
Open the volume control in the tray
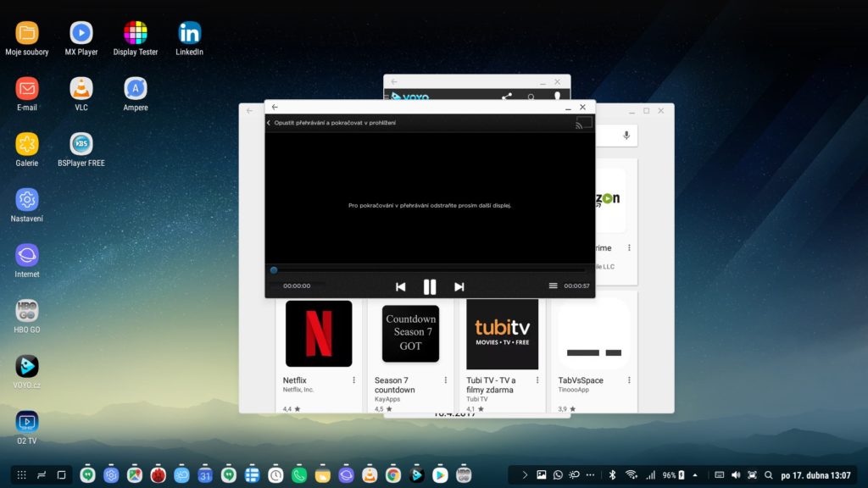pyautogui.click(x=736, y=474)
